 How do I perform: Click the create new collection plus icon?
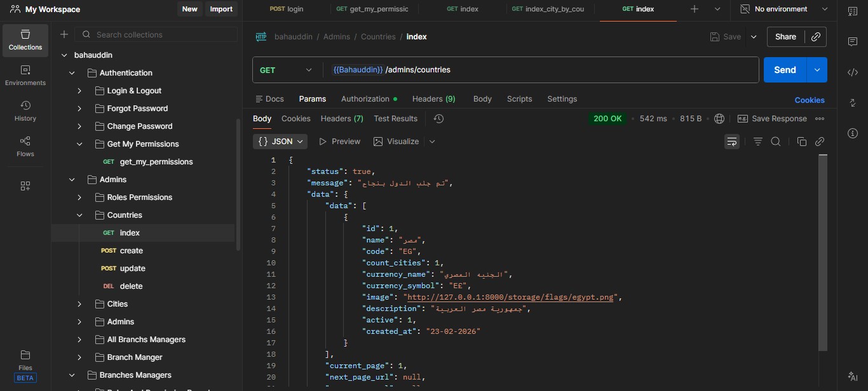tap(64, 35)
